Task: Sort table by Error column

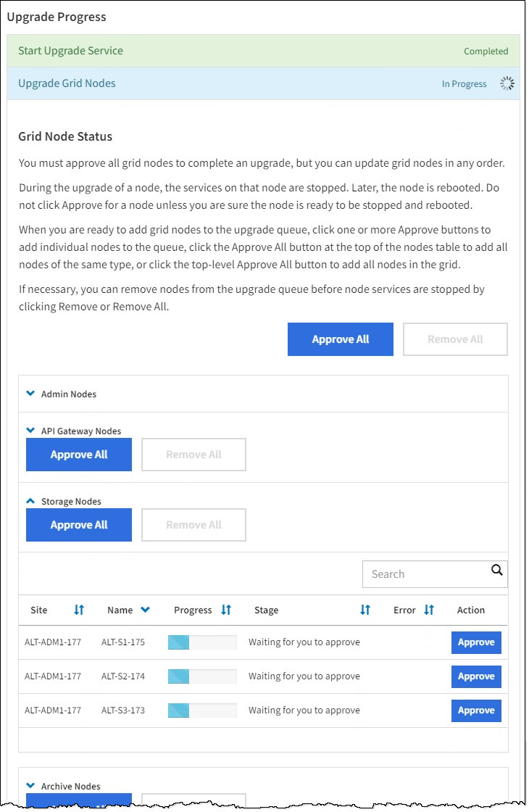Action: coord(429,610)
